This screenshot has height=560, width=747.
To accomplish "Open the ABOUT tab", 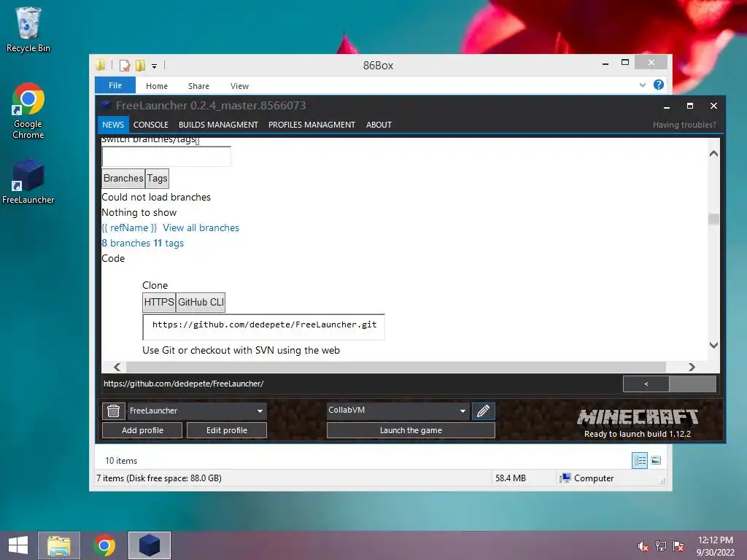I will click(379, 124).
